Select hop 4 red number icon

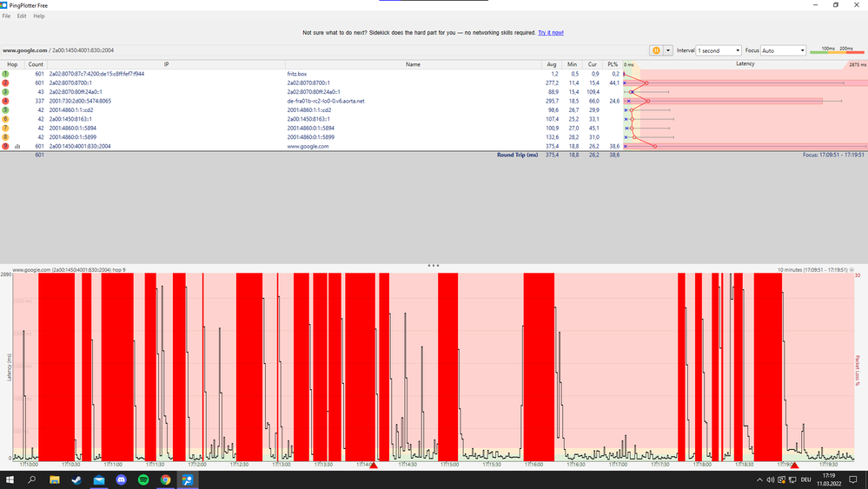point(5,102)
